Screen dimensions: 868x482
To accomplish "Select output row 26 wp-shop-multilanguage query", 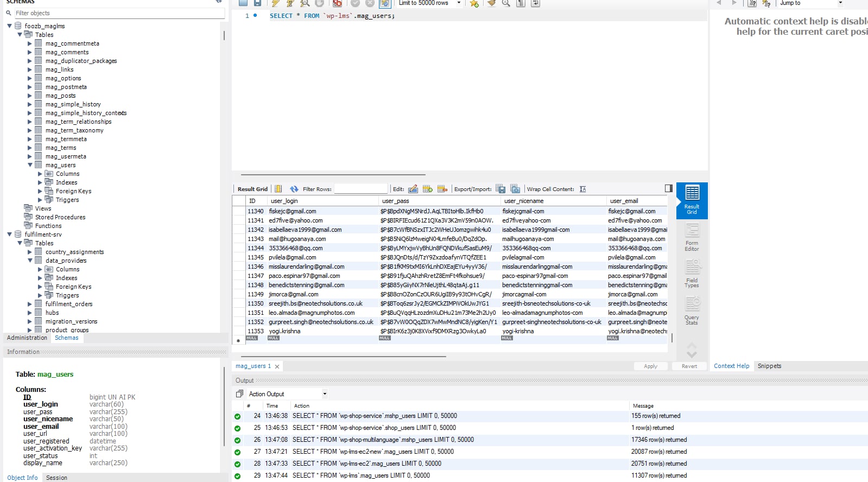I will [549, 440].
